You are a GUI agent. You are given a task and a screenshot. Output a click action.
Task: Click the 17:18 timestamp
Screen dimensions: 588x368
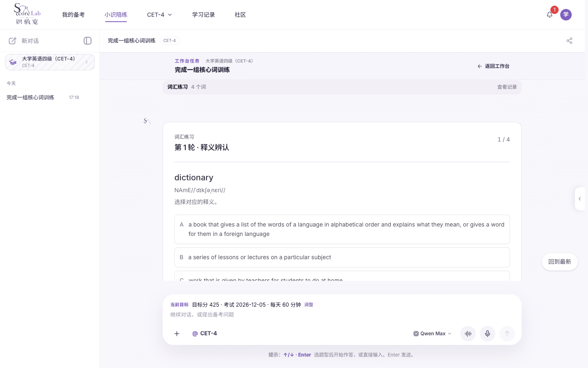[x=74, y=97]
